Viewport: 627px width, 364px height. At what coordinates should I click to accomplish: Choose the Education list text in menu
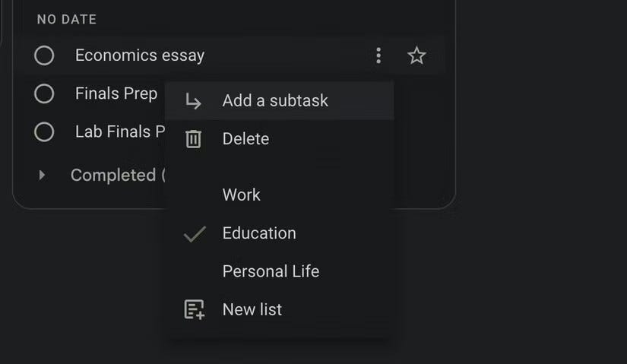pos(259,233)
